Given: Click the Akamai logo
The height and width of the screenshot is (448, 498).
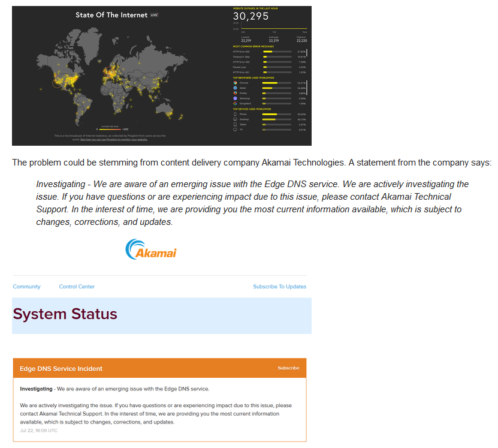Looking at the screenshot, I should click(x=151, y=249).
